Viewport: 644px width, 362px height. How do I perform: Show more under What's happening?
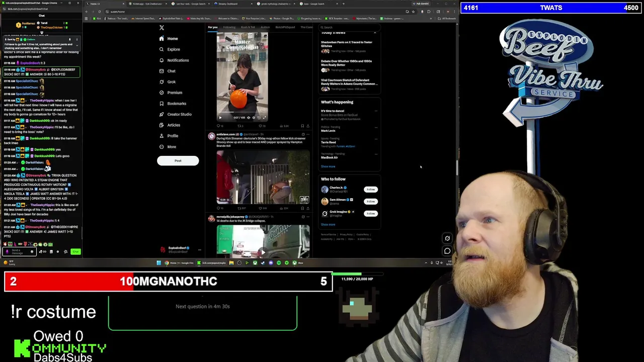[328, 166]
